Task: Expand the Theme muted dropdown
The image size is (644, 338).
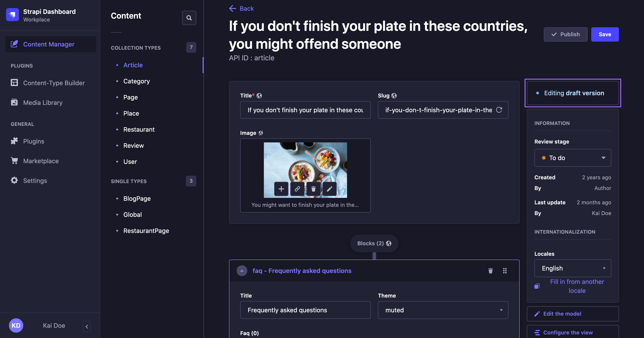Action: coord(443,310)
